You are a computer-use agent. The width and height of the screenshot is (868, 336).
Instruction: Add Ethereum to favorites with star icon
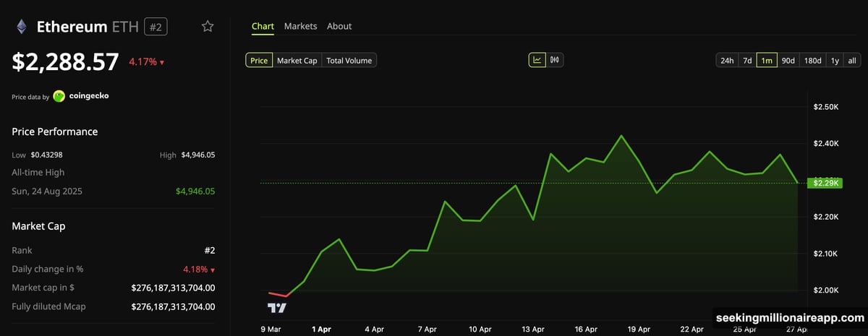click(208, 27)
